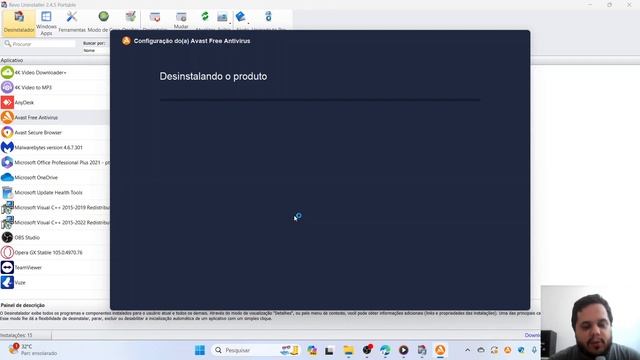Viewport: 640px width, 360px height.
Task: Click the Aplicativo column header
Action: click(x=54, y=60)
